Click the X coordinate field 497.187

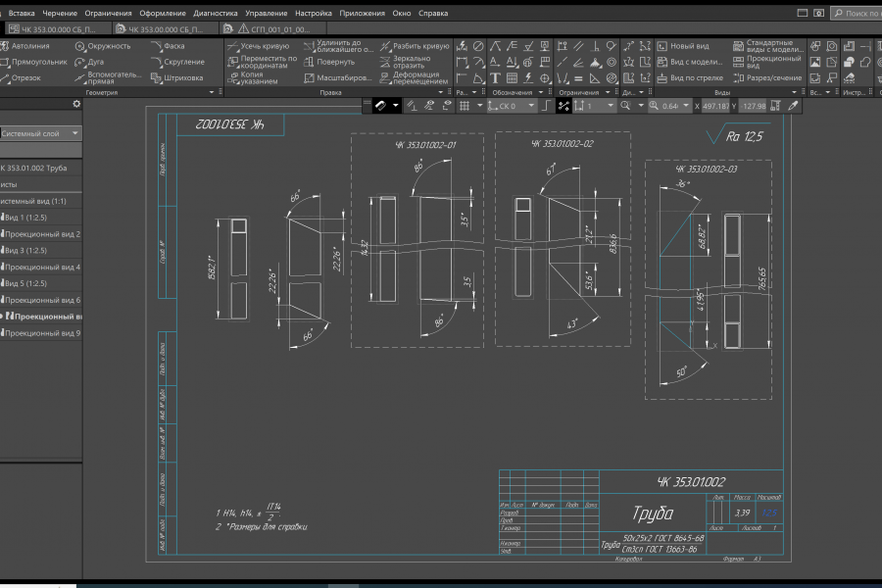[x=715, y=106]
